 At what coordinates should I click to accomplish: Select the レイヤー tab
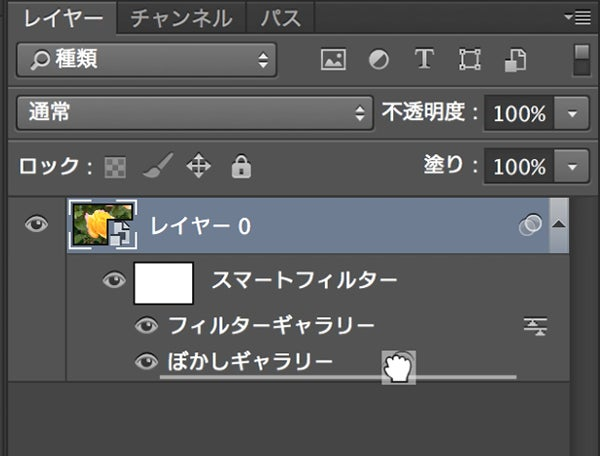[x=63, y=18]
